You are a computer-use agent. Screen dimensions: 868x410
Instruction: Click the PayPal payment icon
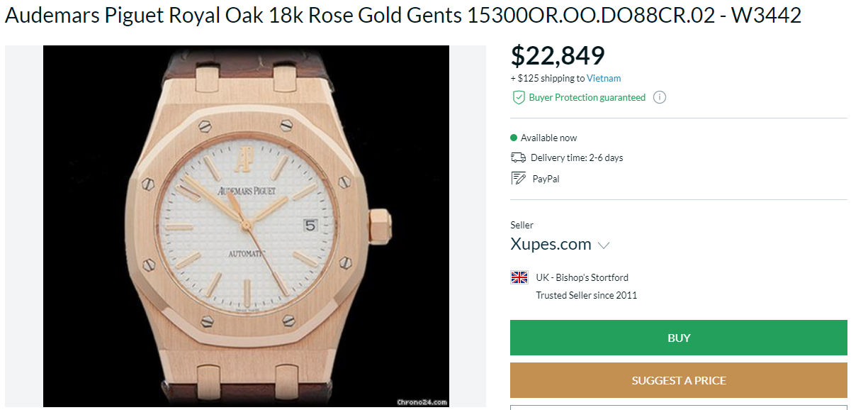pyautogui.click(x=518, y=179)
